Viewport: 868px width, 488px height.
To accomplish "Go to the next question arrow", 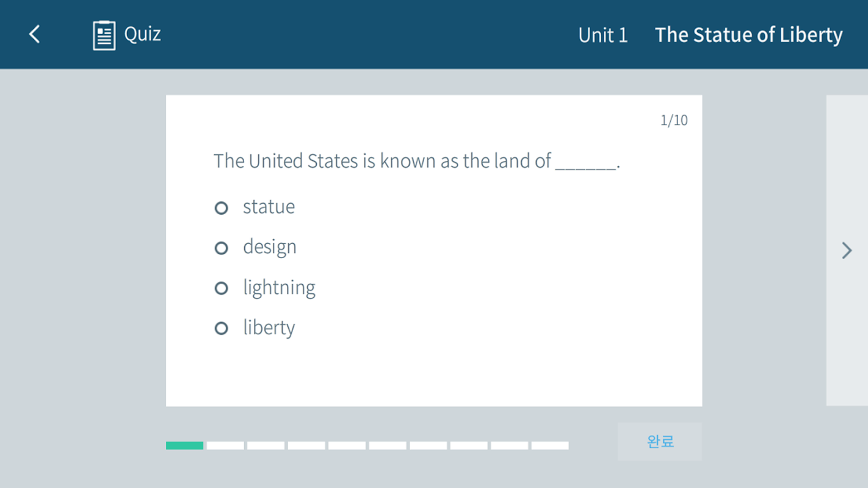I will [847, 250].
